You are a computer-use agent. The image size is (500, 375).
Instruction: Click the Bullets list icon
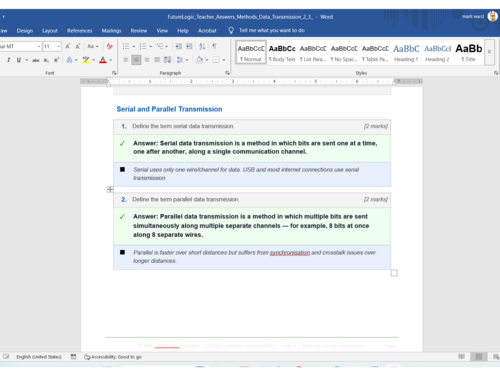tap(126, 46)
